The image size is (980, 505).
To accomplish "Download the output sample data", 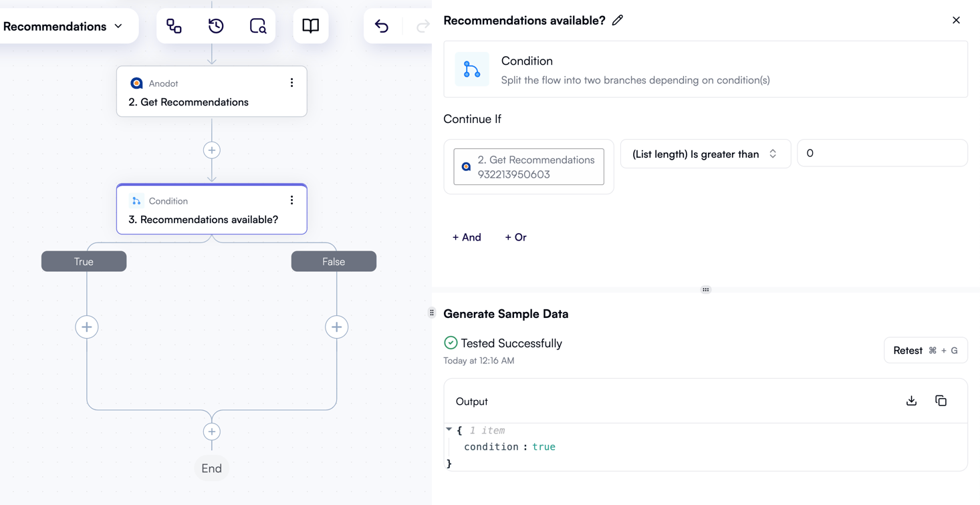I will 911,401.
